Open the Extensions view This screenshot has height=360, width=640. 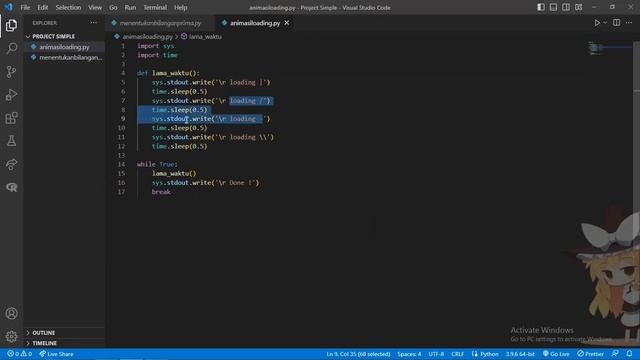tap(11, 118)
